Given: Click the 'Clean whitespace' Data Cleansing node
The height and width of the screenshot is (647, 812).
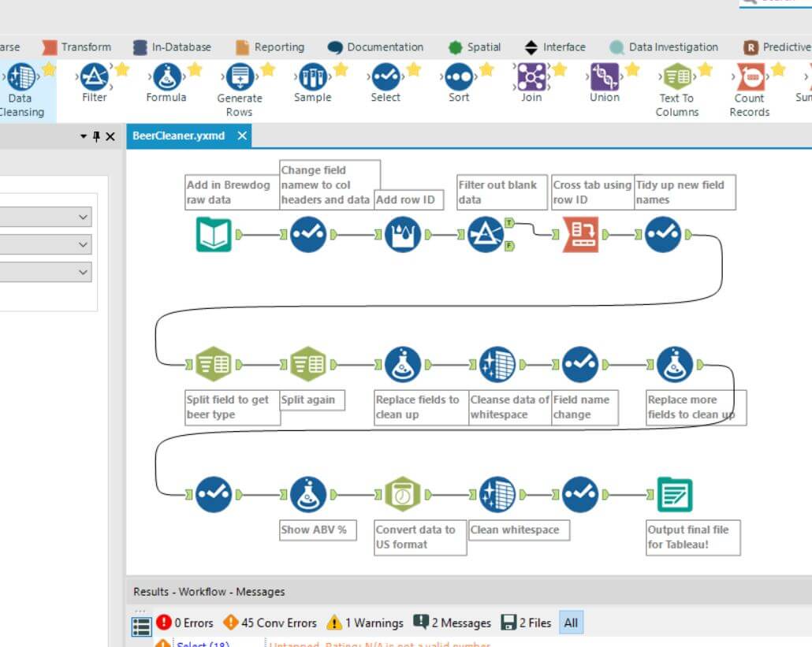Looking at the screenshot, I should 497,494.
